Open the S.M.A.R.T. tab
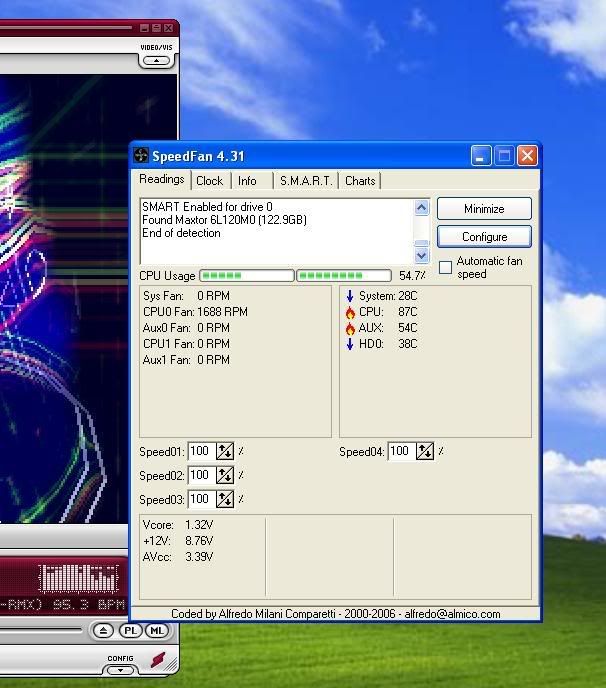This screenshot has width=606, height=688. click(x=306, y=181)
